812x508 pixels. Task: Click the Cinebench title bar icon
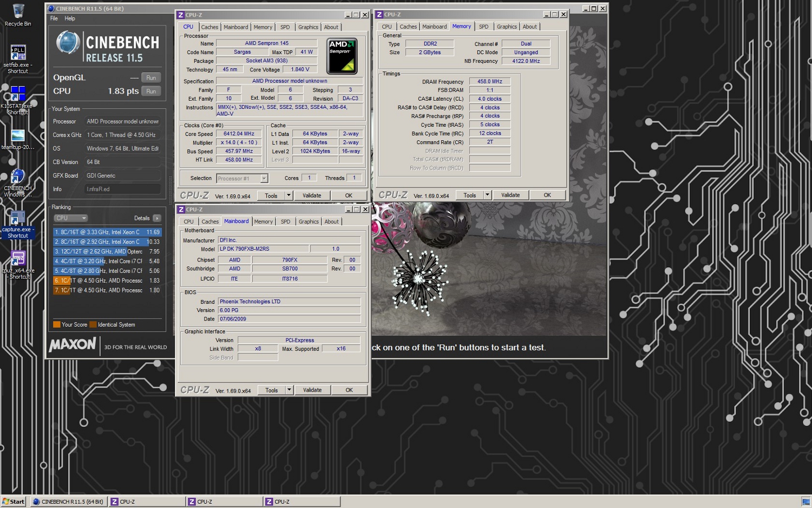(x=51, y=9)
